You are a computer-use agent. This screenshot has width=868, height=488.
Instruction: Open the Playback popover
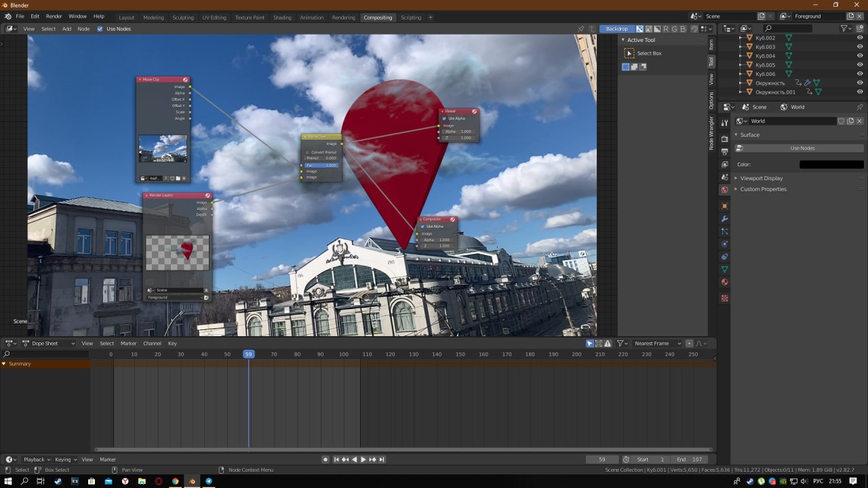click(37, 460)
